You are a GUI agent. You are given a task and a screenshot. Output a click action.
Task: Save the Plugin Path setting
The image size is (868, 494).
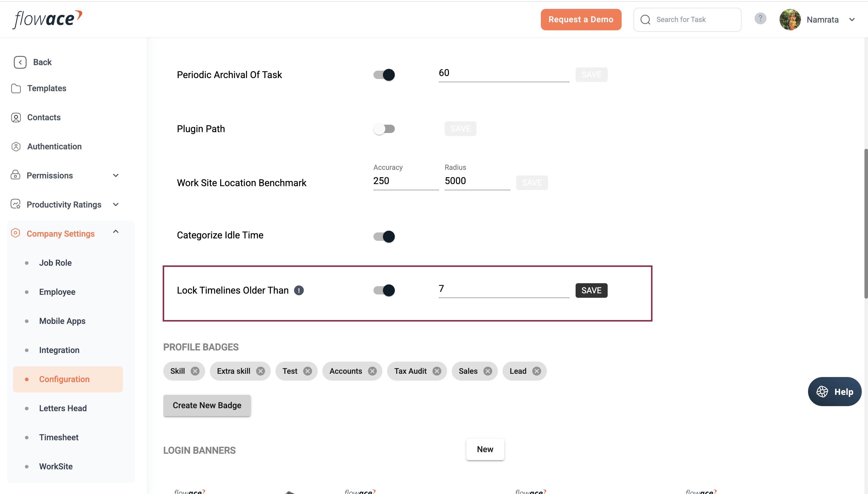pos(460,129)
